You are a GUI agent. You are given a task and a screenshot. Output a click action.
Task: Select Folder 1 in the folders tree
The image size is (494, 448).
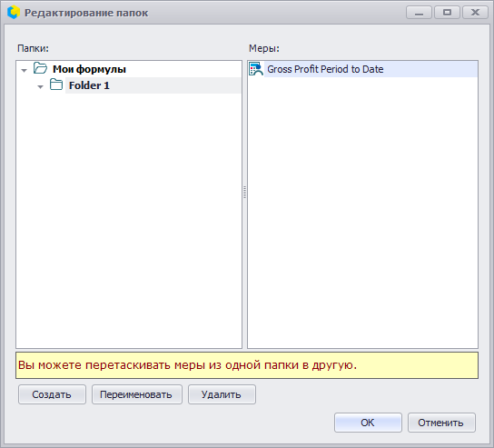point(89,85)
